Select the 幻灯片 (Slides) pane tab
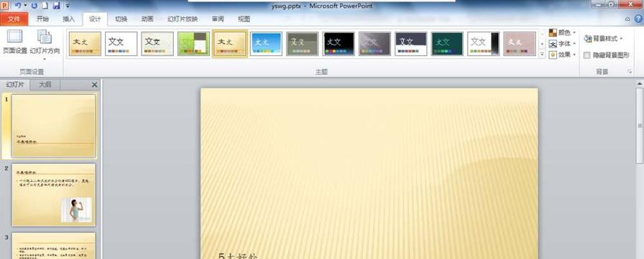 (x=15, y=85)
